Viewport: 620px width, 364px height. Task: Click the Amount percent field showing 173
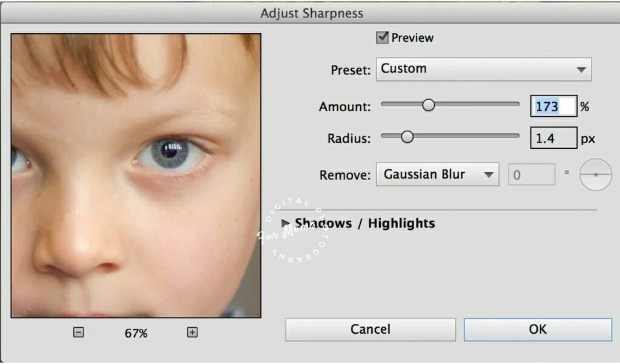[553, 106]
